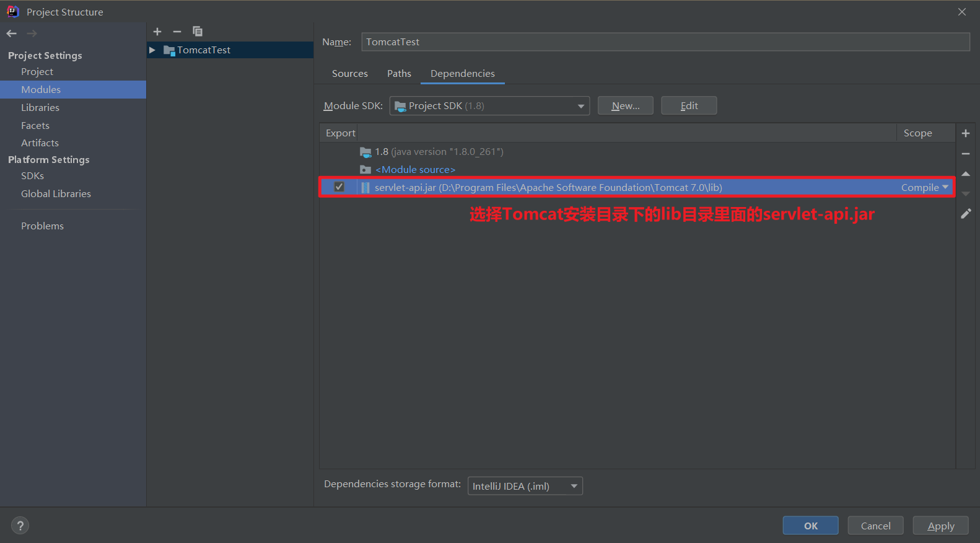Remove the selected dependency

click(966, 154)
